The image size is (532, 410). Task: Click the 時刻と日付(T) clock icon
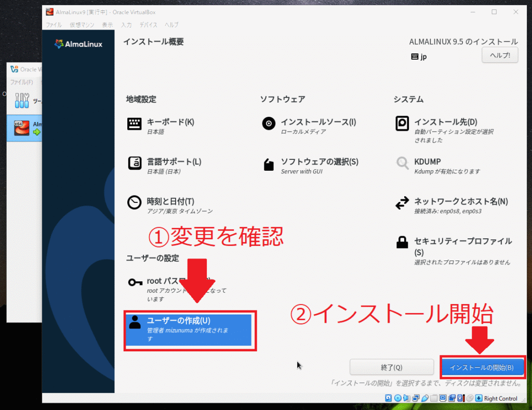135,202
